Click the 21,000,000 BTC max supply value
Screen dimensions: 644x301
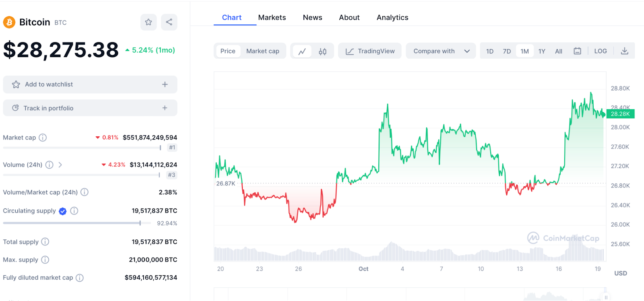(x=153, y=260)
